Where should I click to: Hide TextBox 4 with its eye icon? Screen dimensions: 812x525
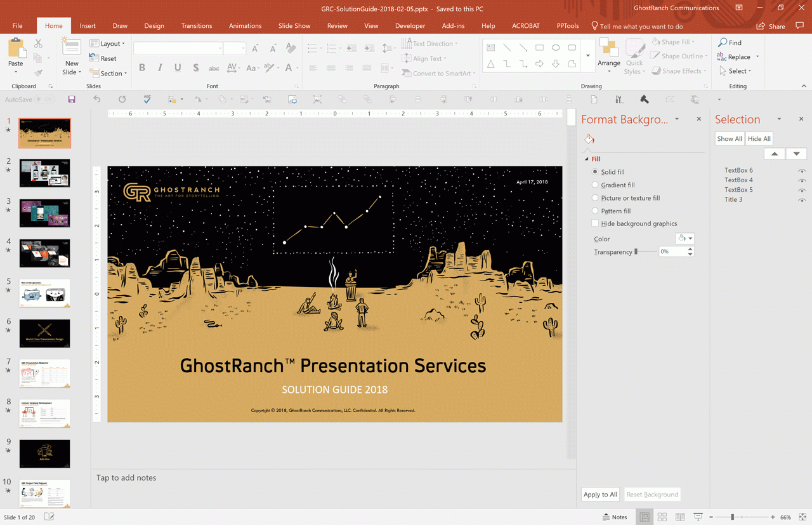click(802, 180)
